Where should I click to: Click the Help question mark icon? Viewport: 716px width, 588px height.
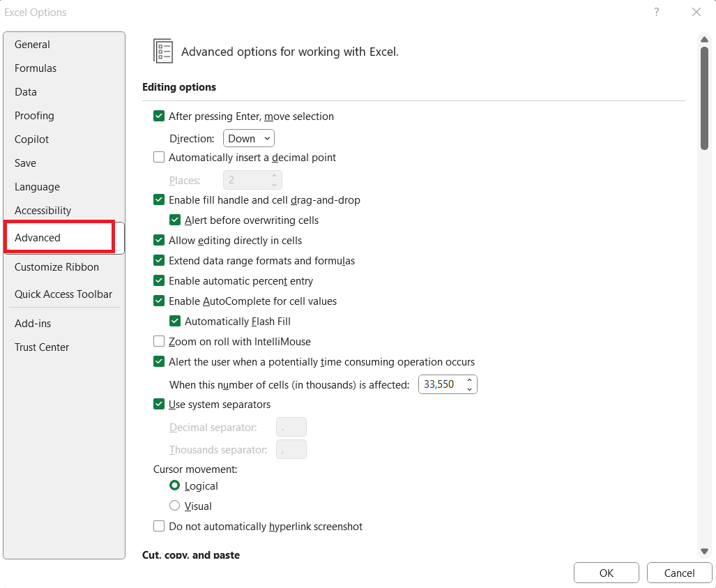coord(657,12)
